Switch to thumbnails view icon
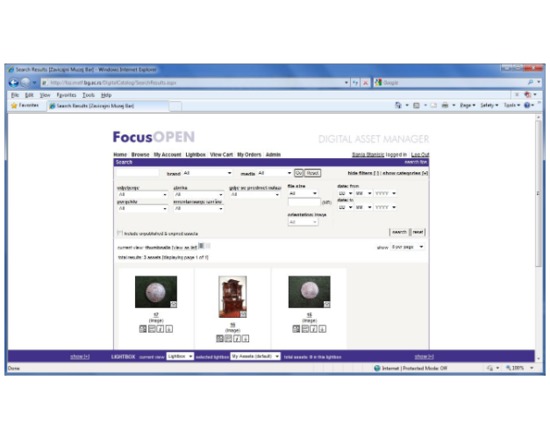 201,246
